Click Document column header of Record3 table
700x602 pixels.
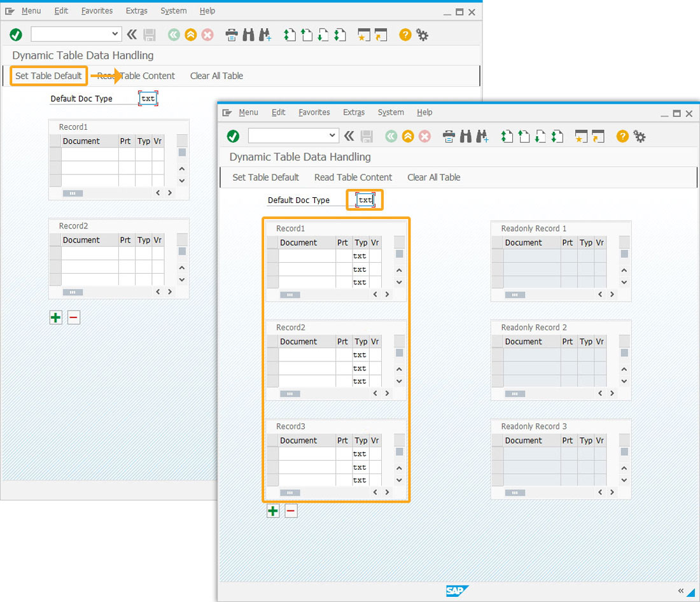click(307, 440)
